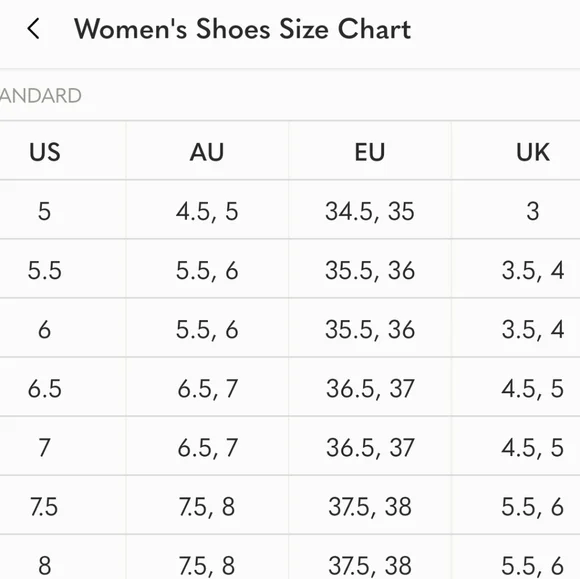Select UK cell in US 7.5 row

[x=533, y=507]
